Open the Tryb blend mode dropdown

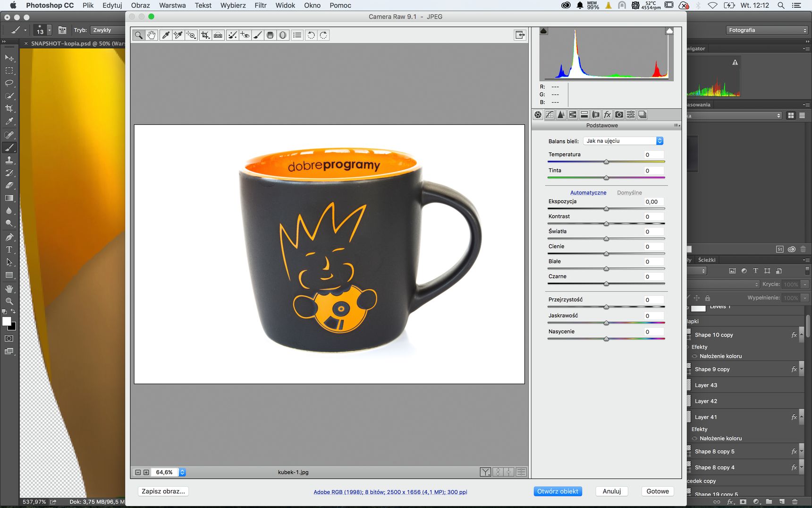pyautogui.click(x=108, y=30)
